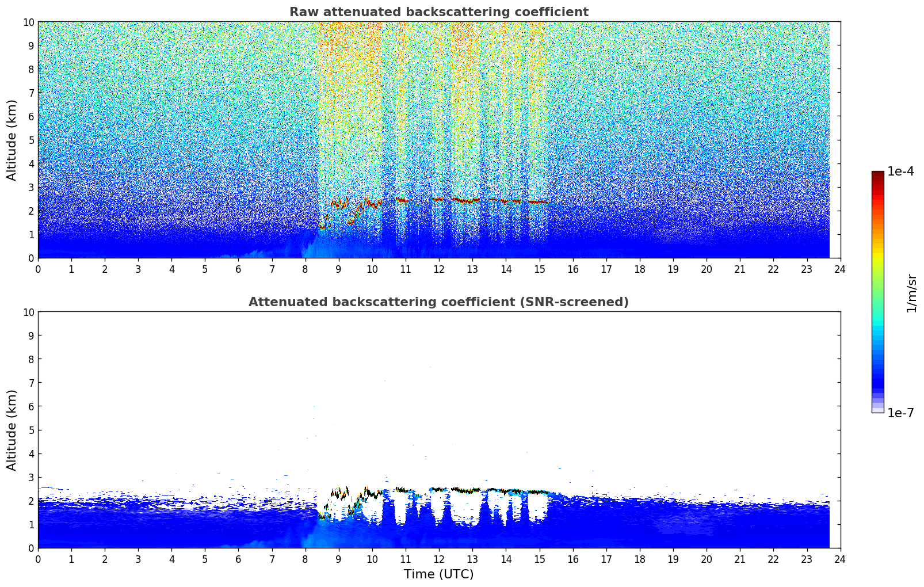This screenshot has height=587, width=924.
Task: Click the 'Attenuated backscattering coefficient (SNR-screened)' title
Action: pos(438,302)
